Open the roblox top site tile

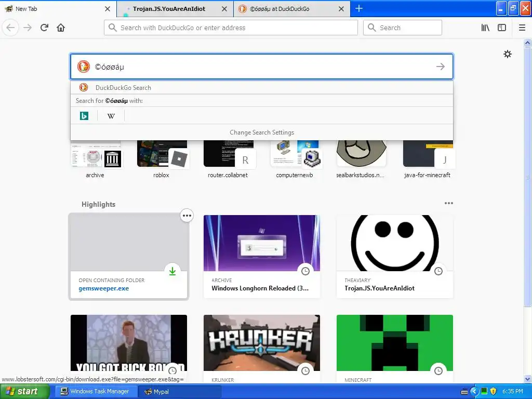click(x=162, y=159)
